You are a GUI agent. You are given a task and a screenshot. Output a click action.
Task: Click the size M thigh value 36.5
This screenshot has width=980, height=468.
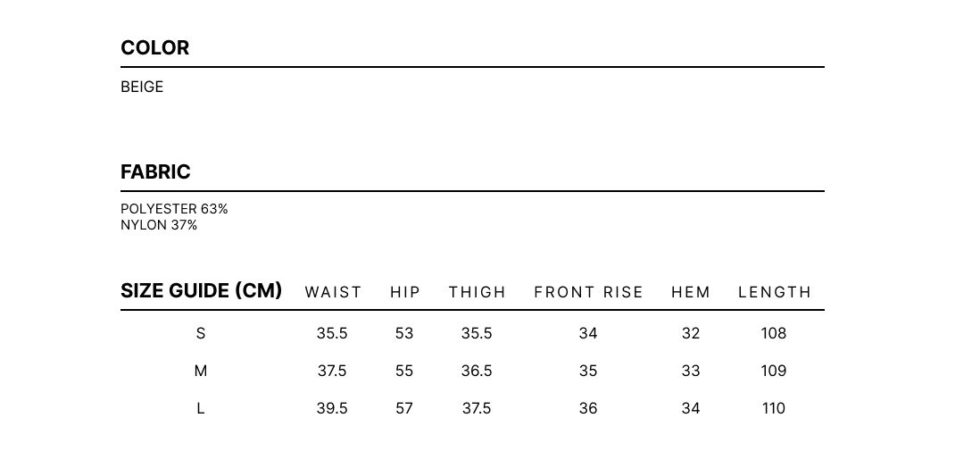pos(477,371)
